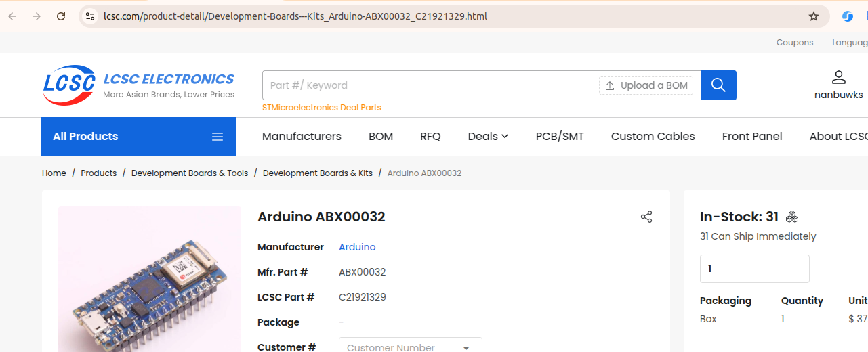This screenshot has height=352, width=868.
Task: Open the Language selector at top
Action: (850, 43)
